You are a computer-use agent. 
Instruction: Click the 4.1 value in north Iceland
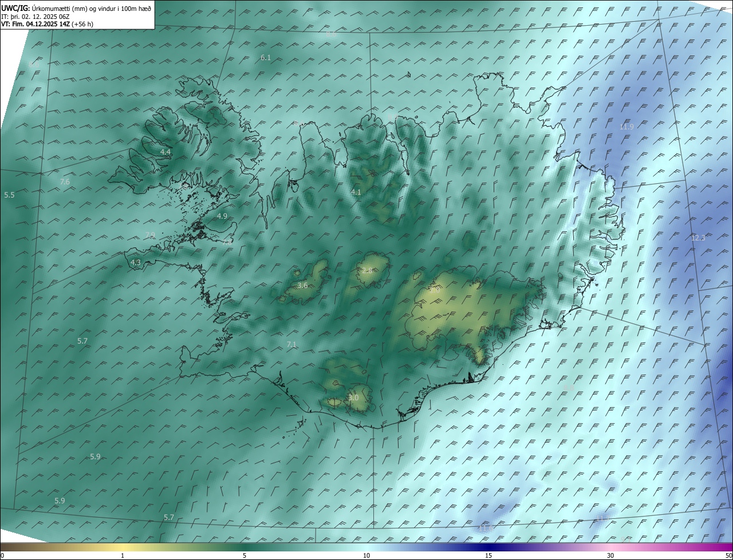[356, 192]
